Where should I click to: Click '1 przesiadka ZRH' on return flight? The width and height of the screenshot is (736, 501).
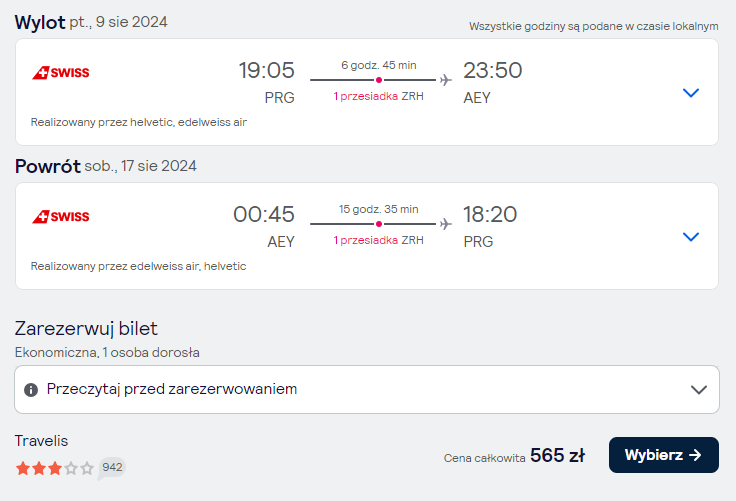click(378, 240)
